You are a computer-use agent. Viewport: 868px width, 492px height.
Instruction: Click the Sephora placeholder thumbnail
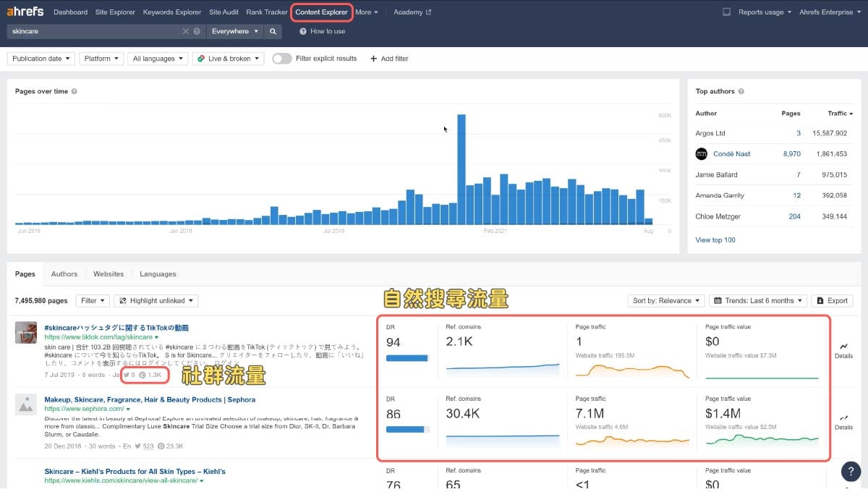[26, 404]
